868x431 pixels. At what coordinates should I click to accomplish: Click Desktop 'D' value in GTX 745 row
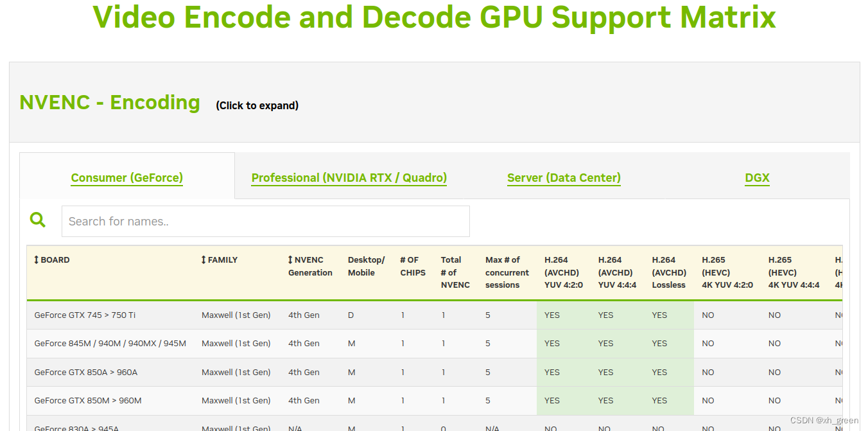pos(351,315)
